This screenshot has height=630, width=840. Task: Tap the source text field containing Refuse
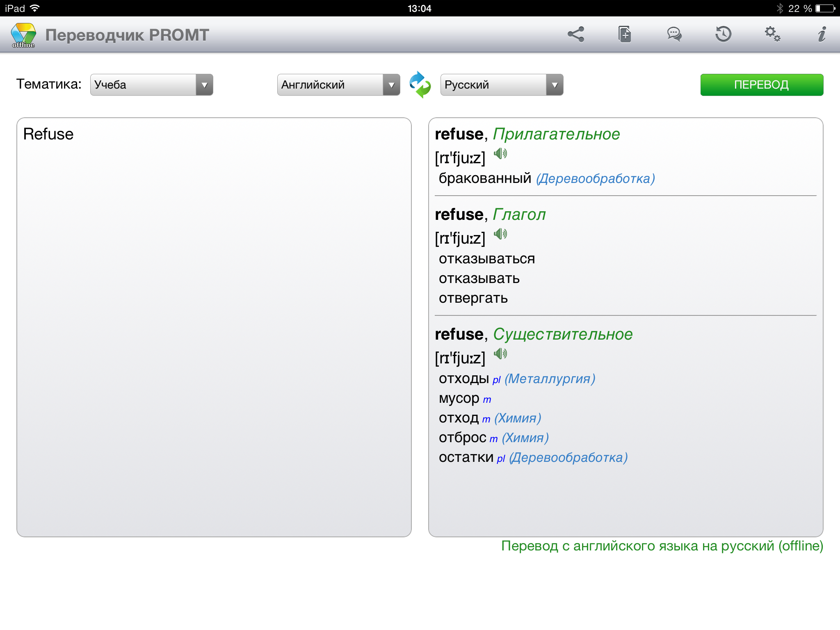[214, 327]
